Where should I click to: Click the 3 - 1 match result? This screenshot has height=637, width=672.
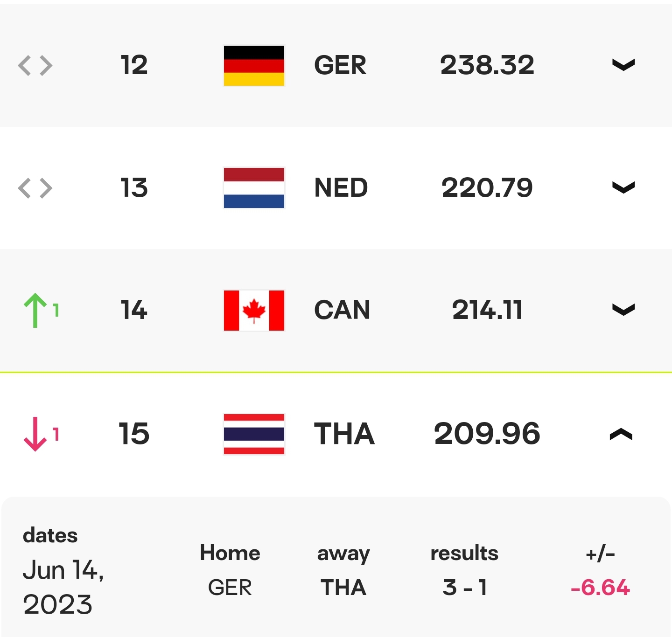[x=464, y=587]
